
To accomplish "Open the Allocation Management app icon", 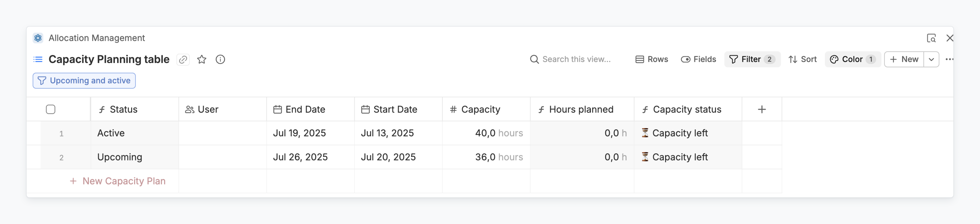I will click(38, 38).
